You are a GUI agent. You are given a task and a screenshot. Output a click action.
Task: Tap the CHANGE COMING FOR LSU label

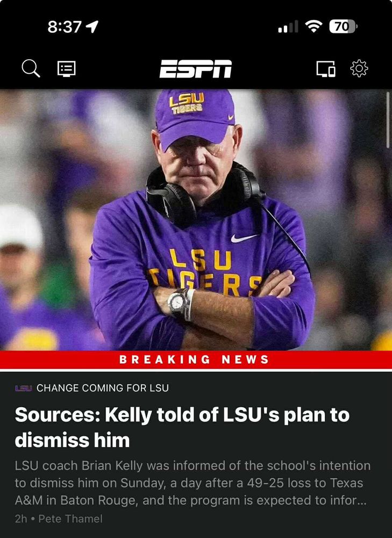coord(103,388)
